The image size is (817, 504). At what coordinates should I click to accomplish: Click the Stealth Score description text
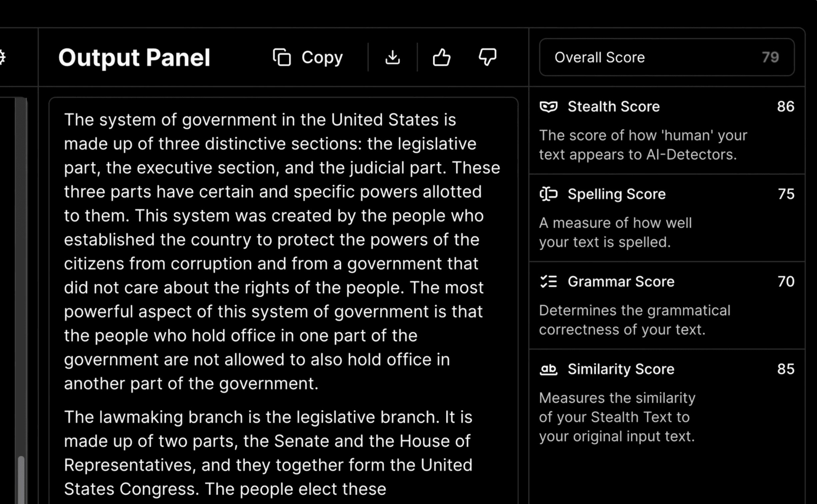click(643, 145)
